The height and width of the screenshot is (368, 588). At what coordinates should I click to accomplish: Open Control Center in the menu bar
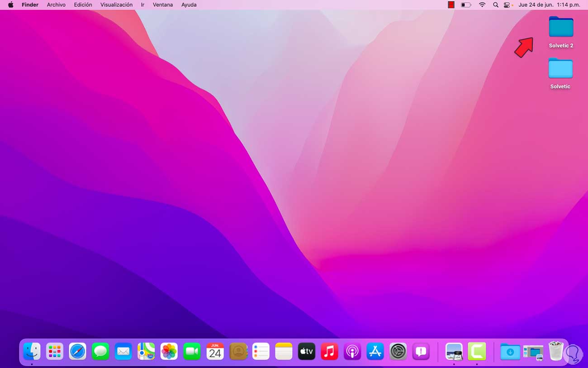(507, 5)
